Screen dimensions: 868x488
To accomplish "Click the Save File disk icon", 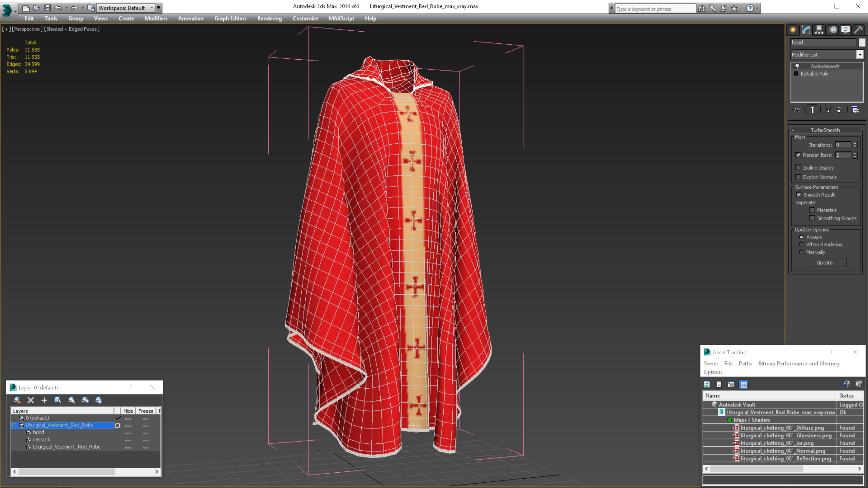I will [48, 8].
